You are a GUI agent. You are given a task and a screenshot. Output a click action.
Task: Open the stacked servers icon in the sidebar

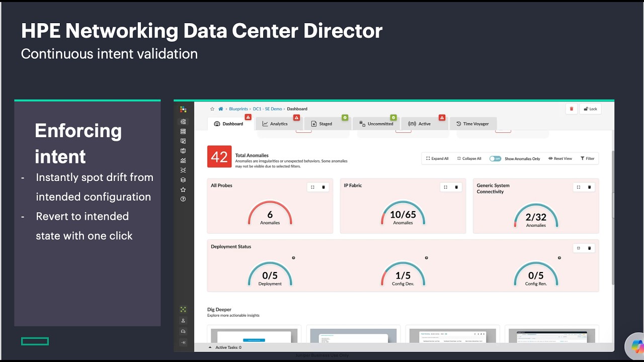pos(183,131)
